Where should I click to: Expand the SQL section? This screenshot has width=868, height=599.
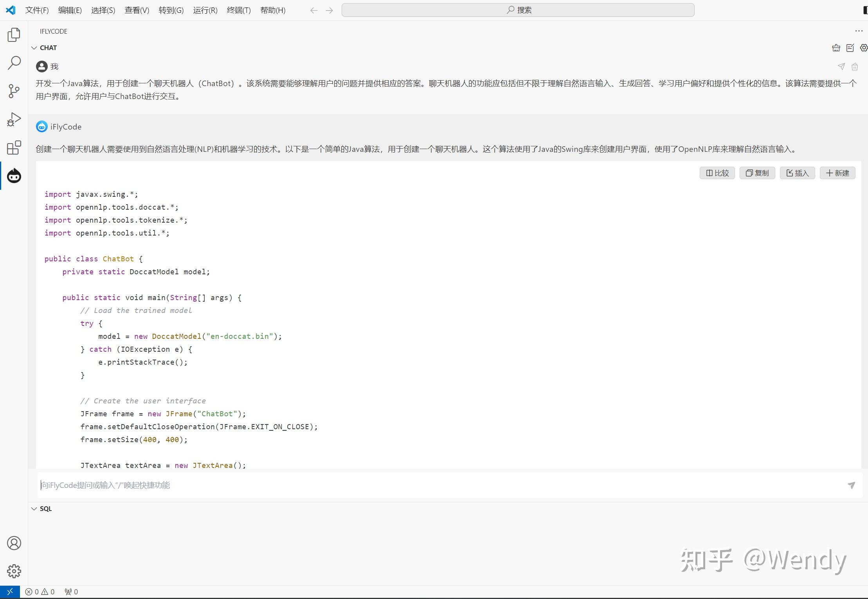click(34, 508)
